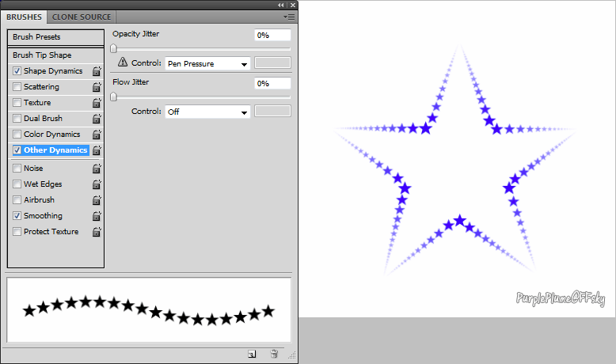Collapse the panel with the double-arrow icon
The image size is (616, 364).
point(280,5)
